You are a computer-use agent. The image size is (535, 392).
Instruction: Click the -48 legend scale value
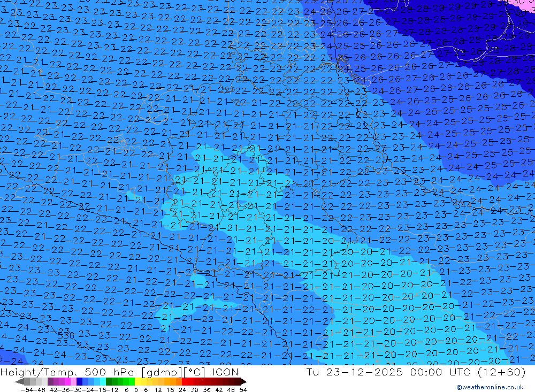pyautogui.click(x=39, y=390)
